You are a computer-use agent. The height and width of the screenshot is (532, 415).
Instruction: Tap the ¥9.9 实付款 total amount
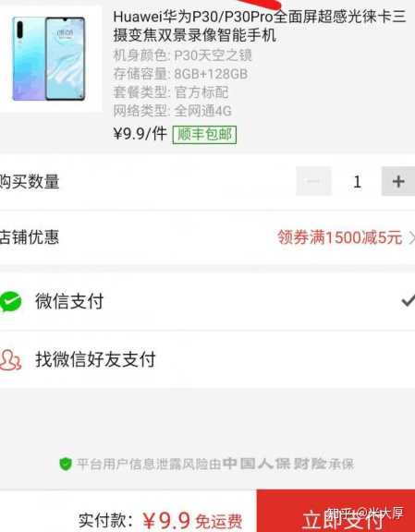[166, 520]
